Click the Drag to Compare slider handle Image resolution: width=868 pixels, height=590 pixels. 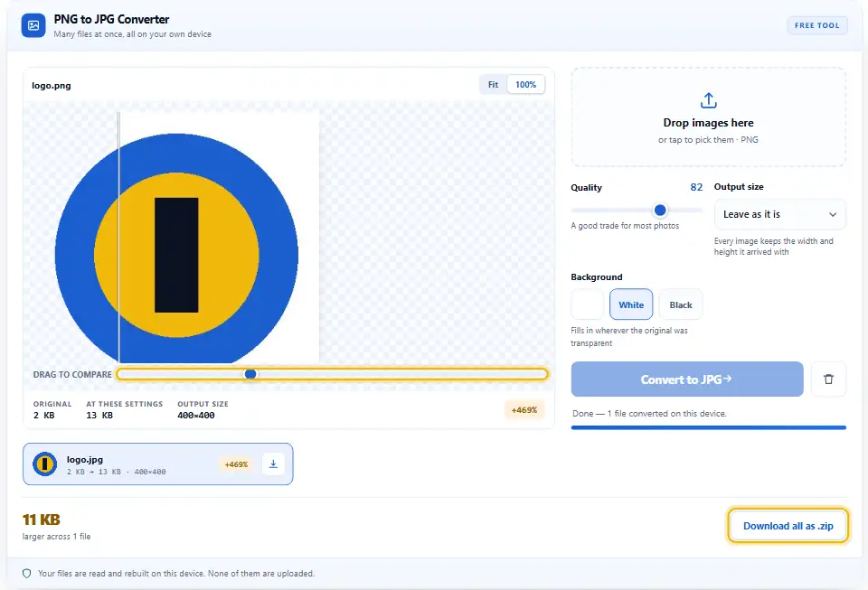[x=250, y=374]
